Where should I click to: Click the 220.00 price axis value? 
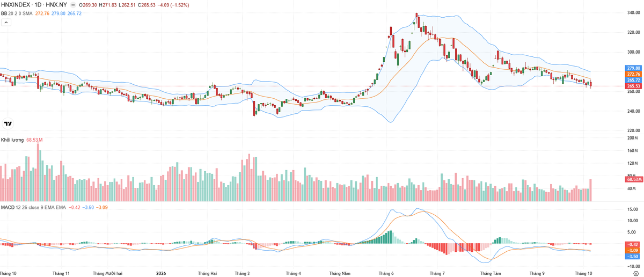(634, 130)
